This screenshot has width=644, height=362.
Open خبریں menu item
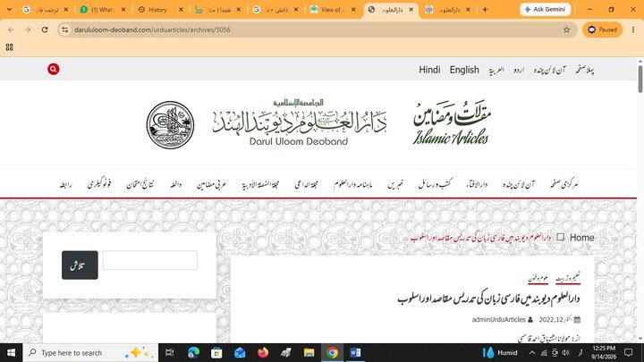point(395,185)
